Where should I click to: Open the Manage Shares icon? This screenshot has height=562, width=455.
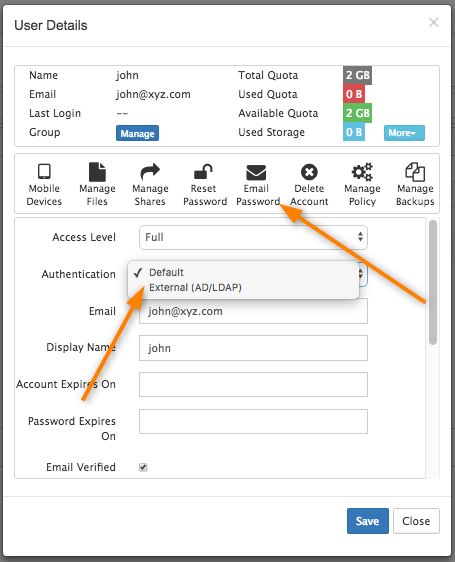coord(150,172)
